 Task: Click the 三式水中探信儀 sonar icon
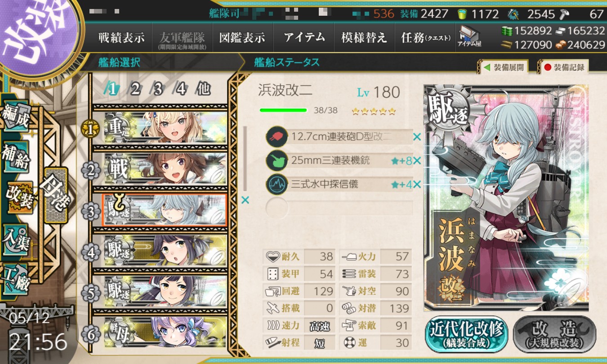(x=277, y=184)
